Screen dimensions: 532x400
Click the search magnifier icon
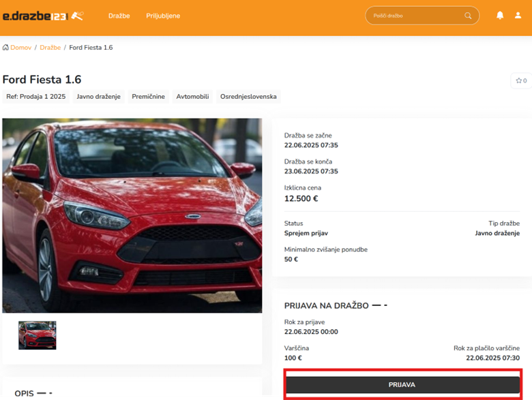468,16
